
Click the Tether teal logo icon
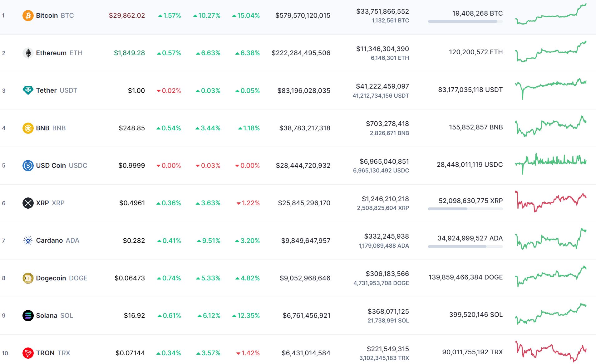click(28, 90)
